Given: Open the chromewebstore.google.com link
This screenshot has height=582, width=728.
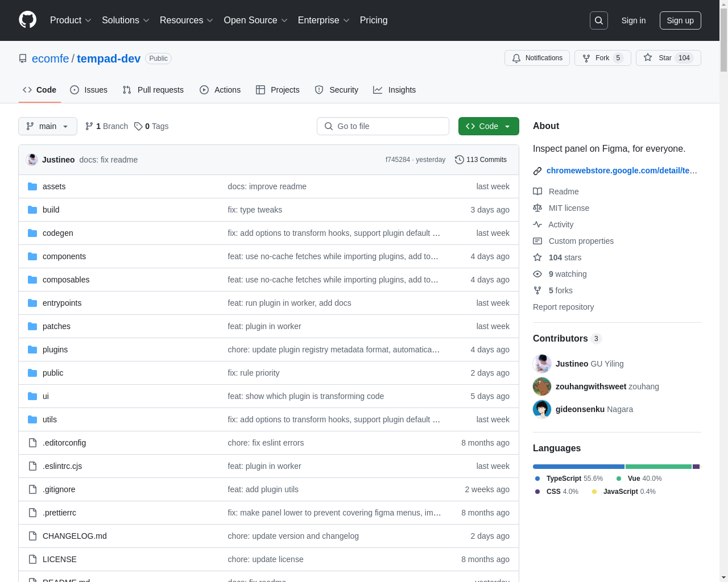Looking at the screenshot, I should (622, 171).
